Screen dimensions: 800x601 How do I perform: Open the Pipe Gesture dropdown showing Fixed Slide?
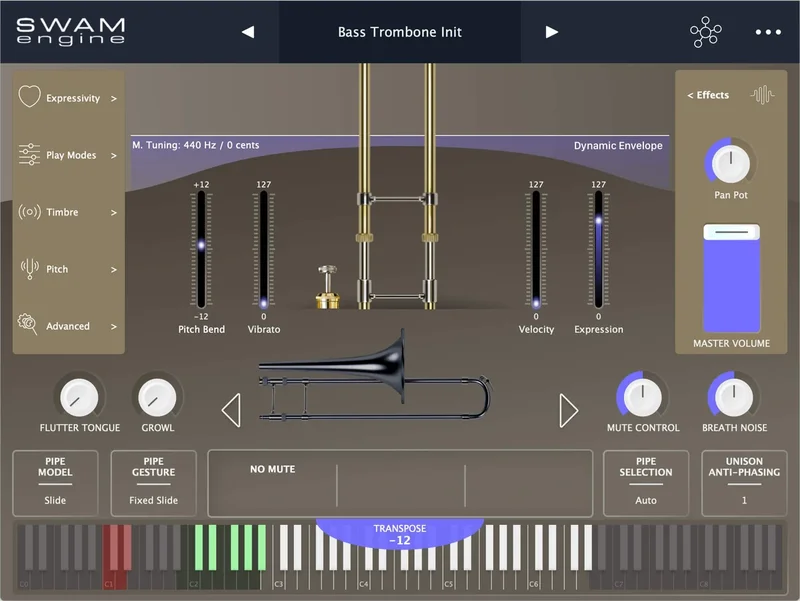154,483
